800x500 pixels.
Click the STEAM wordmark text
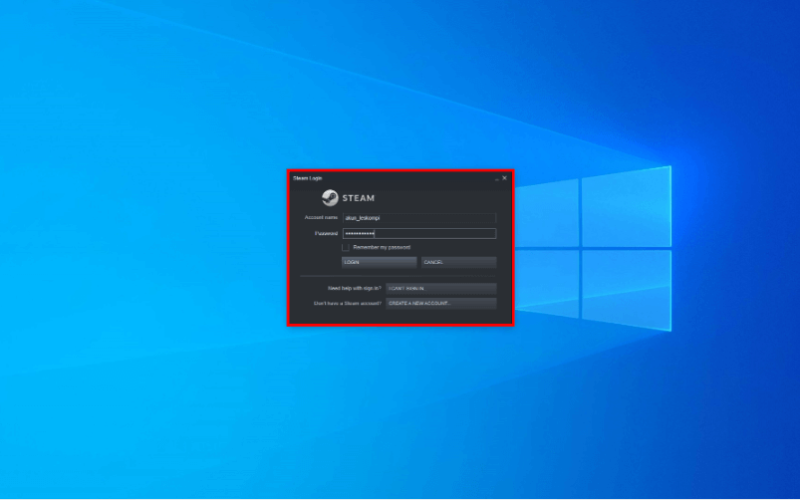pos(358,198)
